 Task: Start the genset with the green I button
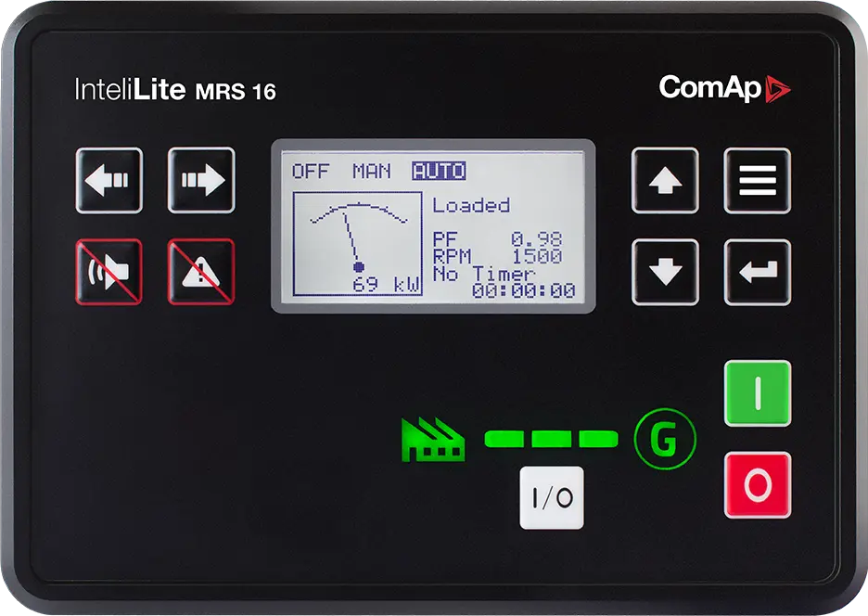point(758,393)
